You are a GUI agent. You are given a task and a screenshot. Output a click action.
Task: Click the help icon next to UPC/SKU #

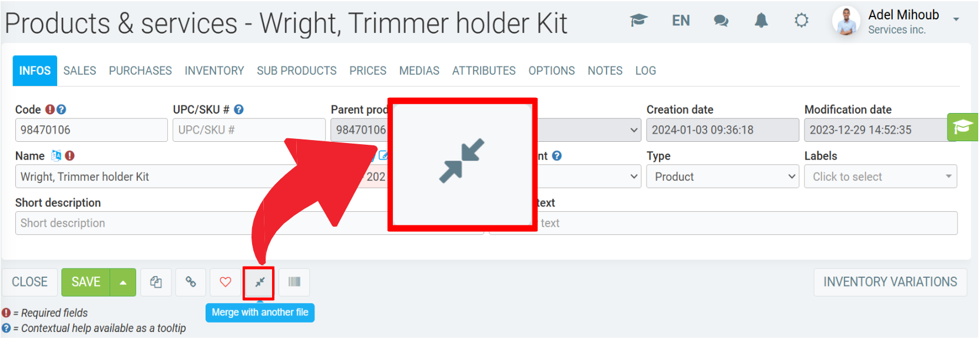click(x=239, y=109)
